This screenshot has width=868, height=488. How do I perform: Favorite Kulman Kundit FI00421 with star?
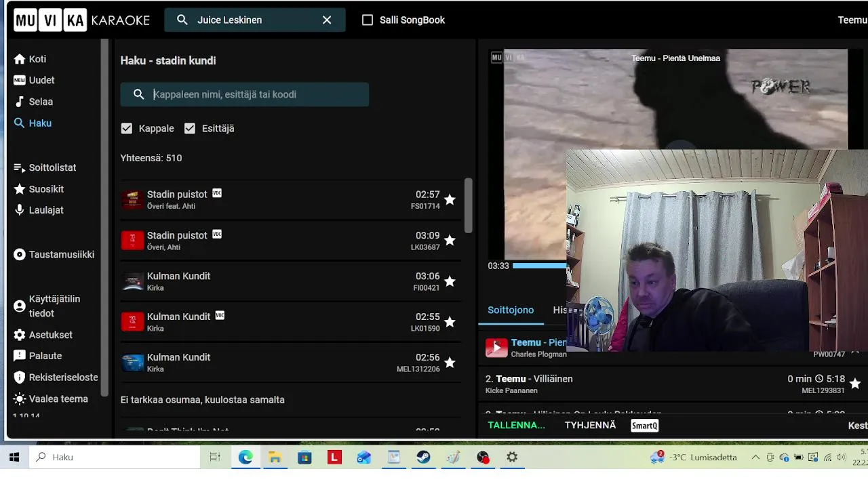[x=450, y=281]
